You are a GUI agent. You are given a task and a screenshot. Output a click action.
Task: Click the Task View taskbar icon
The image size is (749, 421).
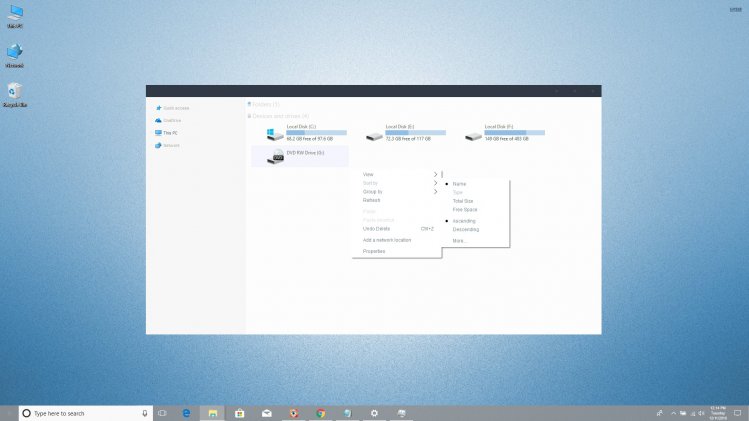[162, 413]
